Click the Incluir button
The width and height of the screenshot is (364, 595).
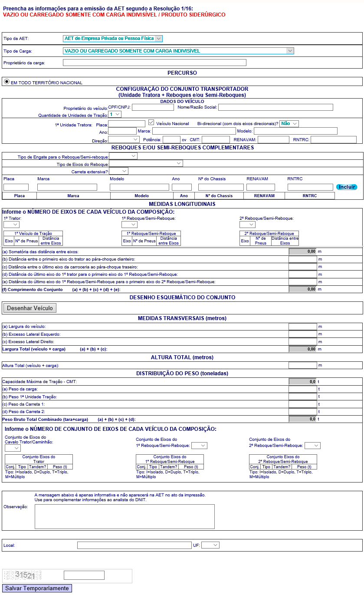click(x=346, y=187)
